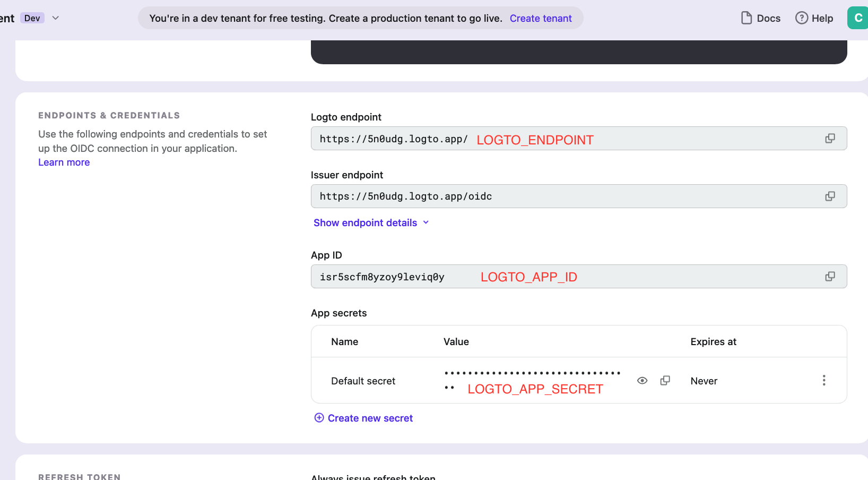Click the Expires at column header
Screen dimensions: 868x480
(713, 342)
